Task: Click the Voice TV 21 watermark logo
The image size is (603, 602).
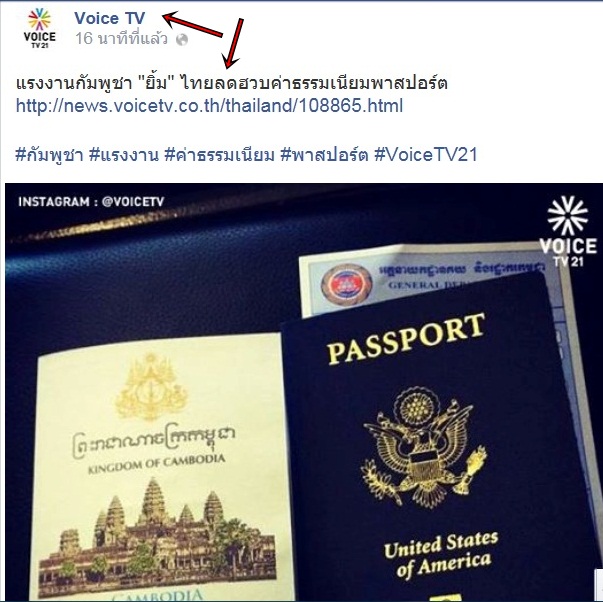Action: coord(568,232)
